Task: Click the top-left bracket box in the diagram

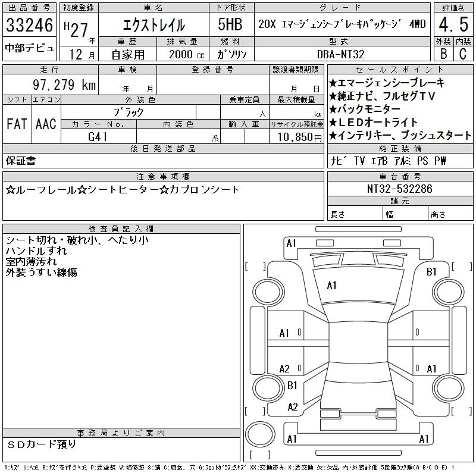Action: (255, 267)
